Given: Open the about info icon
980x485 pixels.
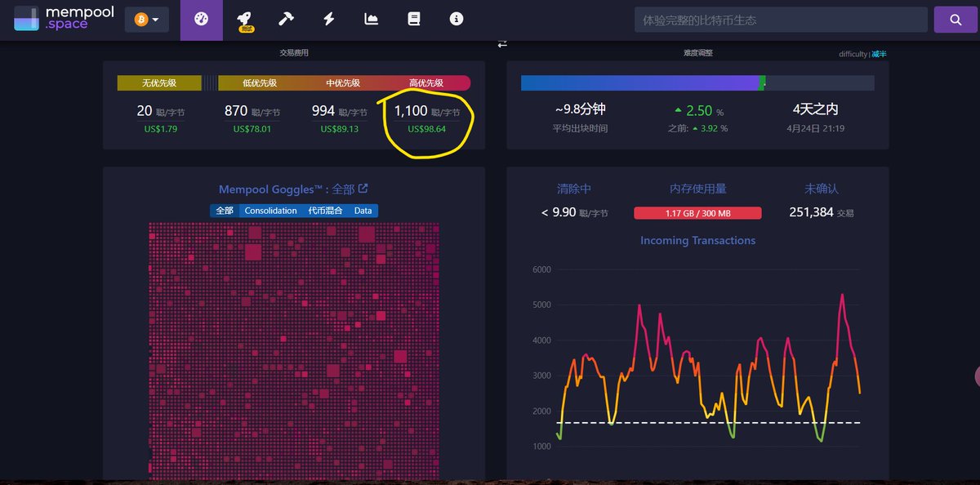Looking at the screenshot, I should tap(457, 20).
